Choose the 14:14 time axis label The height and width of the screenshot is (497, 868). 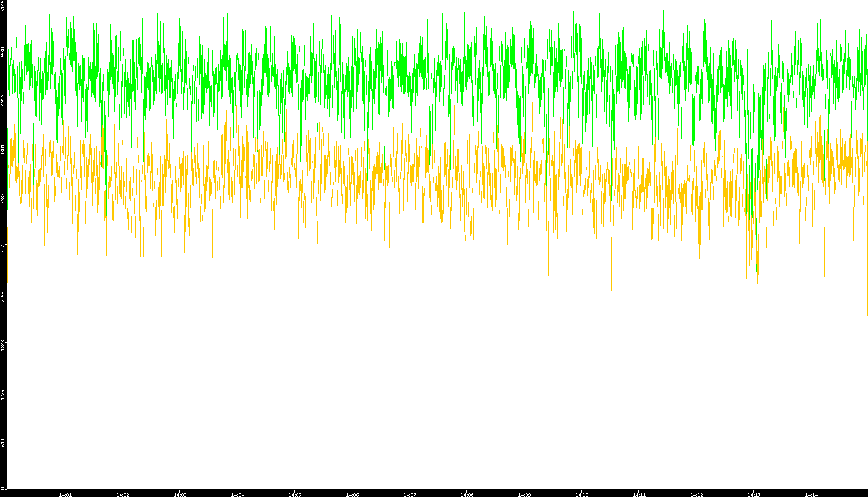point(812,494)
